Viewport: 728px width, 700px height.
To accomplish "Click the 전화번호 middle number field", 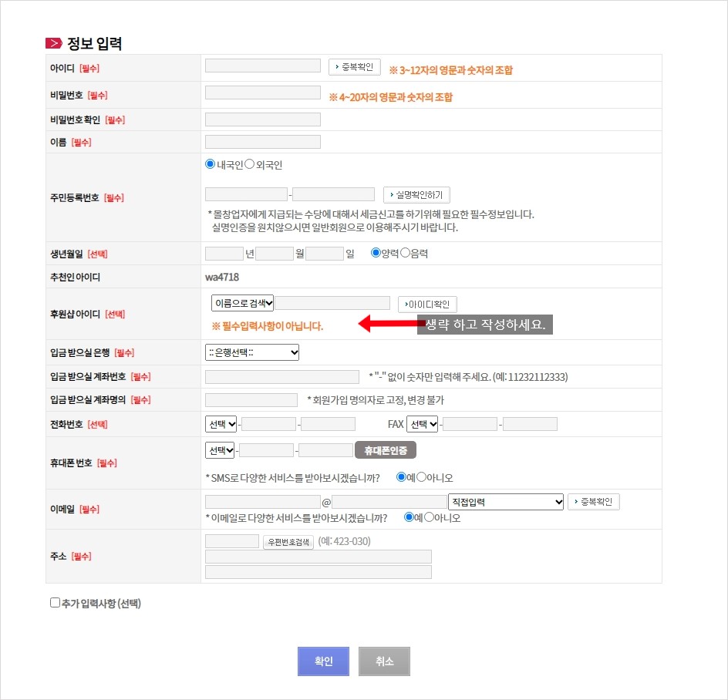I will 268,424.
